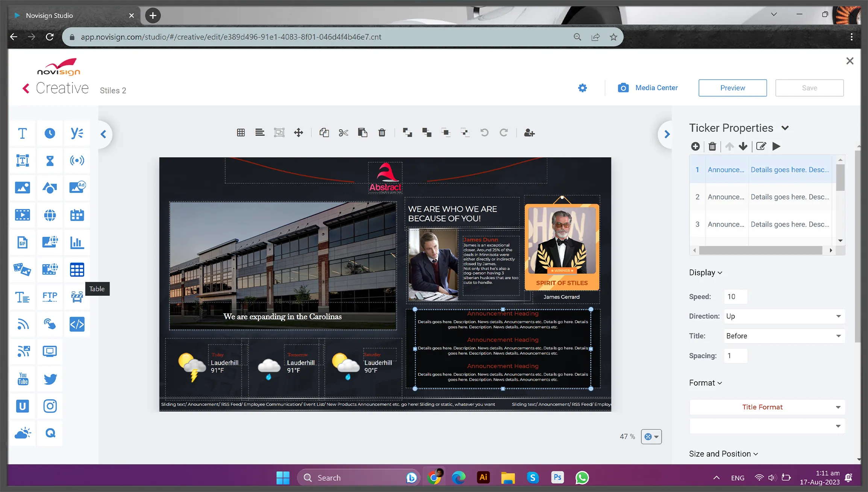The image size is (868, 492).
Task: Select the Text tool in sidebar
Action: click(22, 132)
